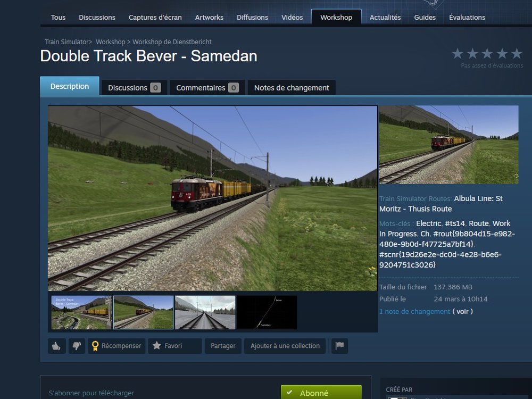Open the Partager share button
The width and height of the screenshot is (532, 399).
click(x=223, y=346)
